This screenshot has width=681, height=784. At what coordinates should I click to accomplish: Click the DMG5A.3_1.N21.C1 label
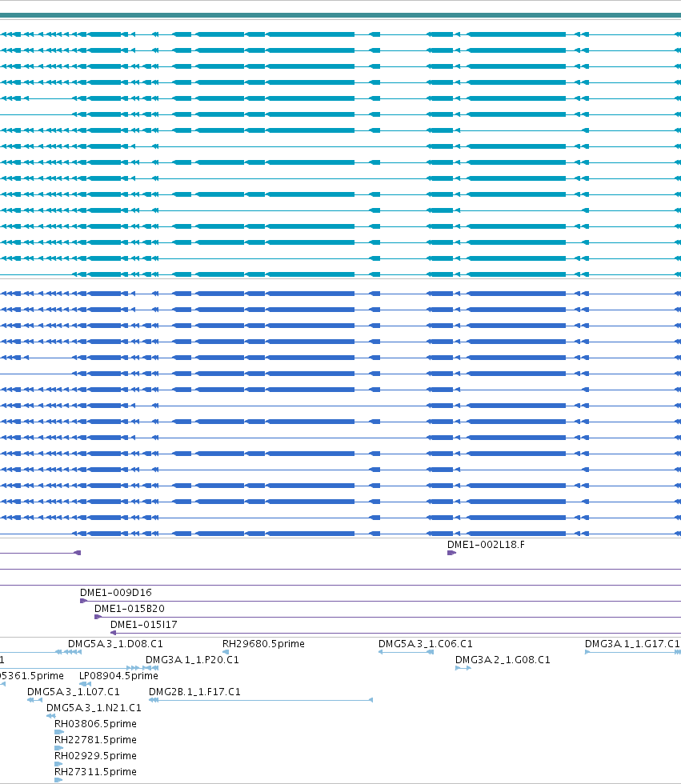(94, 707)
